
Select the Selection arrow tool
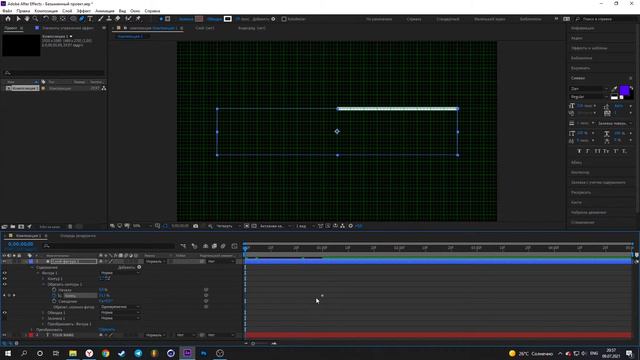[x=18, y=19]
